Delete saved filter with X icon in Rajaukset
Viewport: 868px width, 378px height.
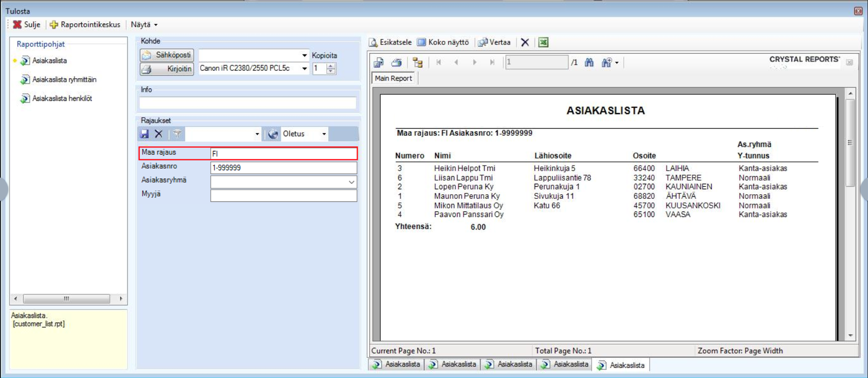point(159,134)
